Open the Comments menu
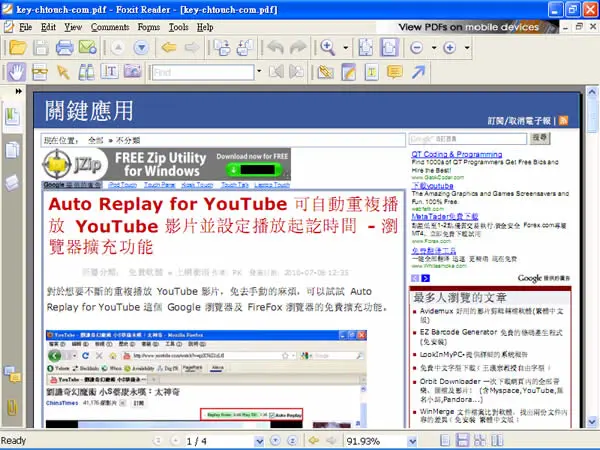The height and width of the screenshot is (450, 600). click(x=110, y=27)
